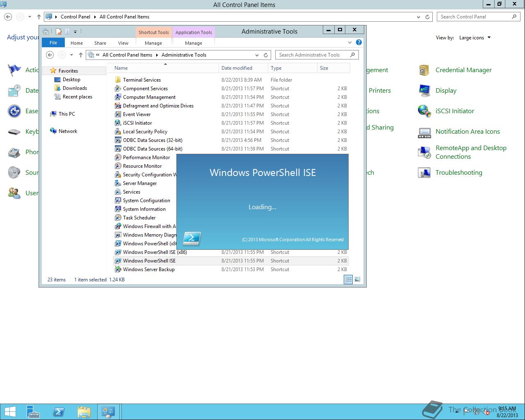Screen dimensions: 525x420
Task: Select the Server Manager shortcut icon
Action: (118, 183)
